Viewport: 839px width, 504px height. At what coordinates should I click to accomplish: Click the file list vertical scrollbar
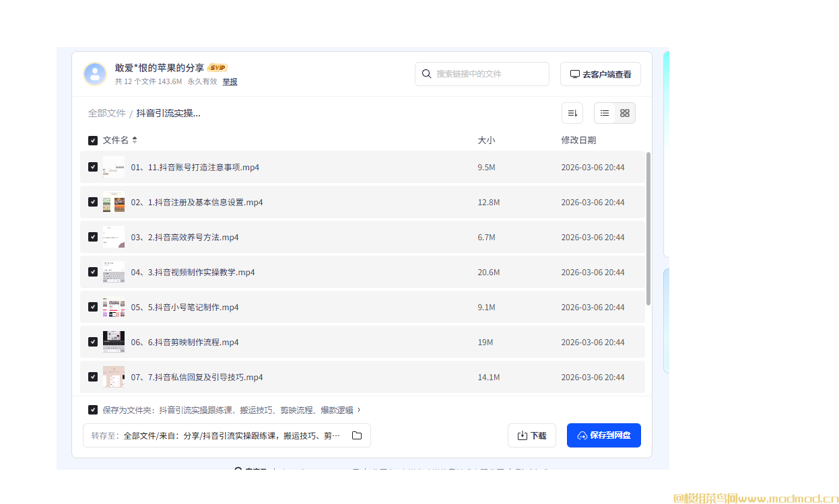tap(648, 229)
